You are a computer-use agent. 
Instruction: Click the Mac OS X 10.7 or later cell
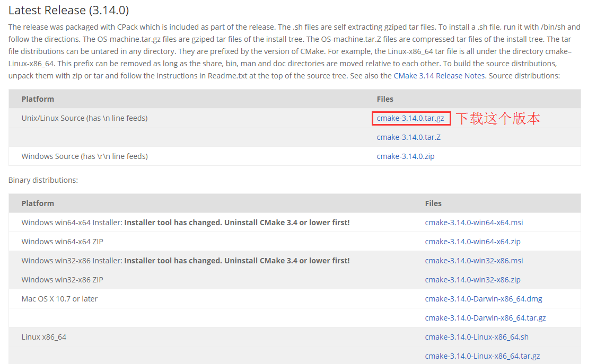click(x=59, y=299)
